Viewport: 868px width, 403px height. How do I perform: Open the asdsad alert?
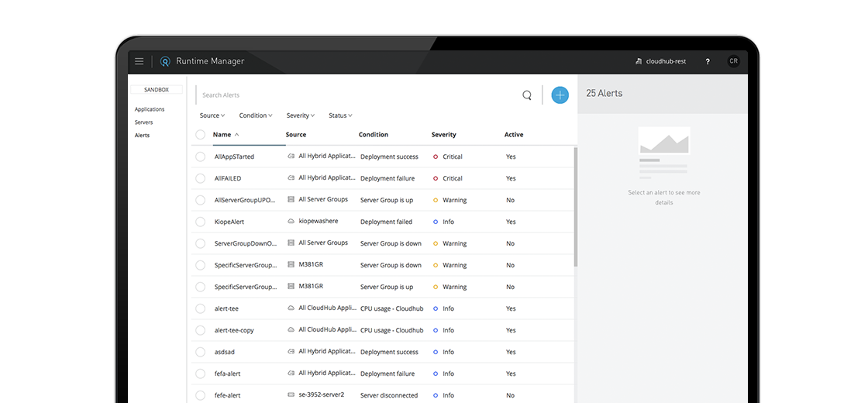point(224,352)
